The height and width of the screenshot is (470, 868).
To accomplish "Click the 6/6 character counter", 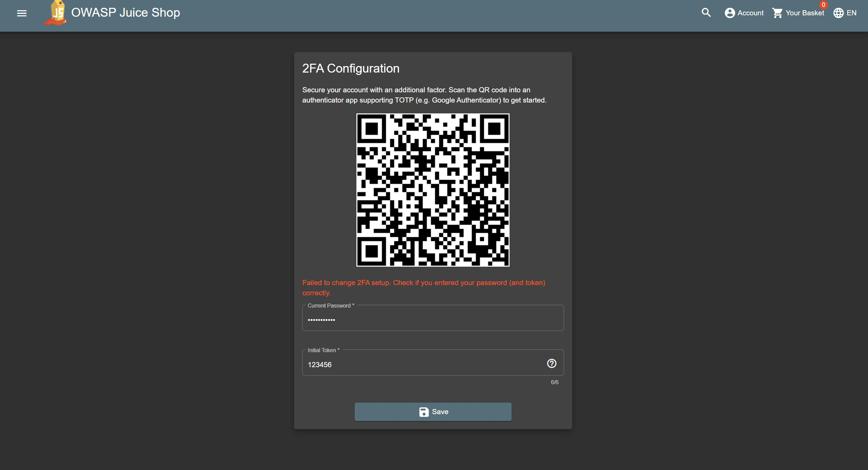I will tap(554, 382).
